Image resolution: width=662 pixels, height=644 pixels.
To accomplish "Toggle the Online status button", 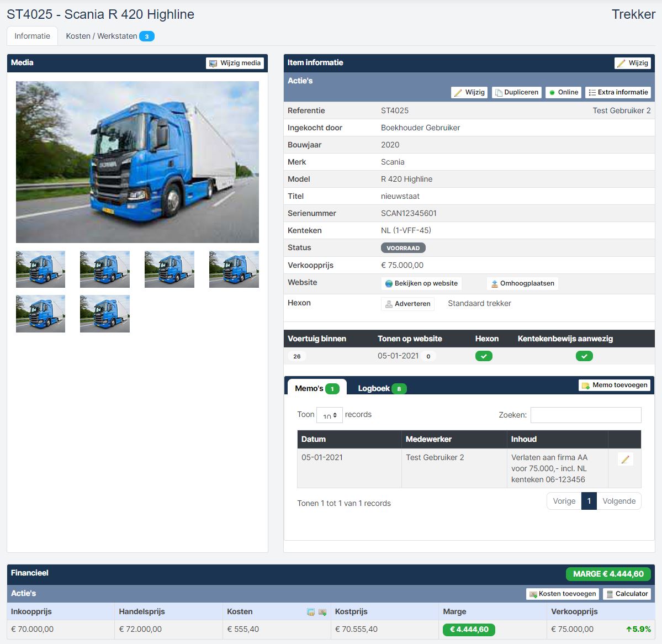I will coord(564,92).
